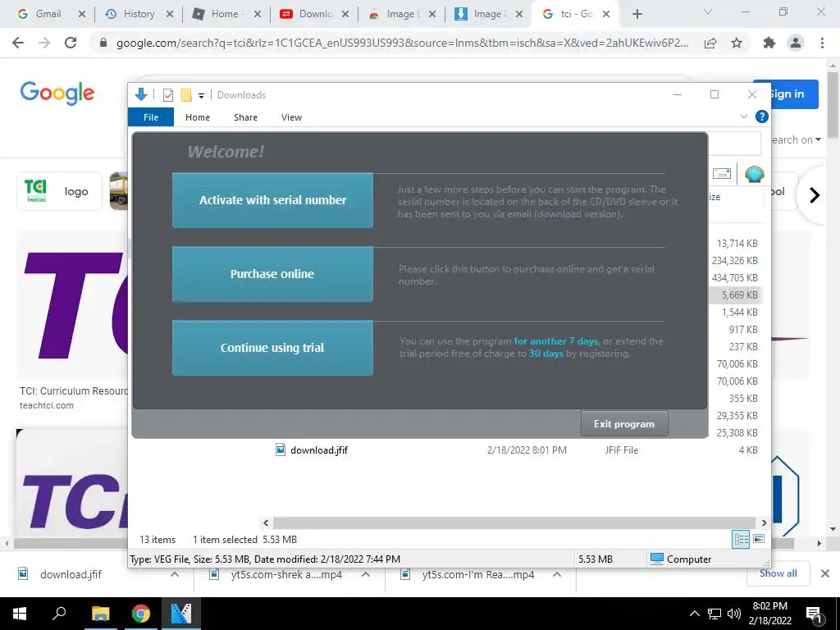The width and height of the screenshot is (840, 630).
Task: Open Explorer Help question mark icon
Action: [761, 116]
